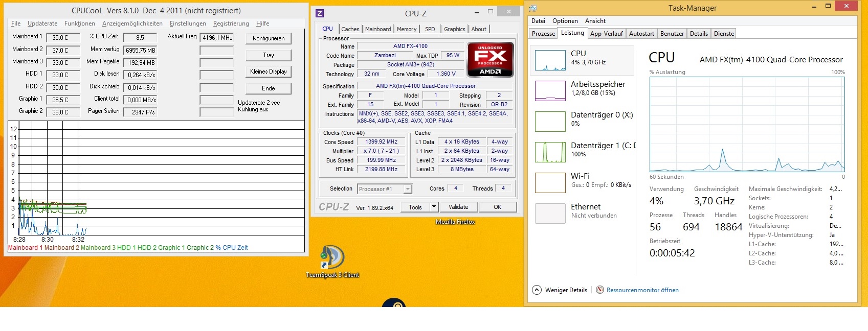Switch to the CPU-Z Caches tab
The image size is (868, 331).
click(x=350, y=29)
